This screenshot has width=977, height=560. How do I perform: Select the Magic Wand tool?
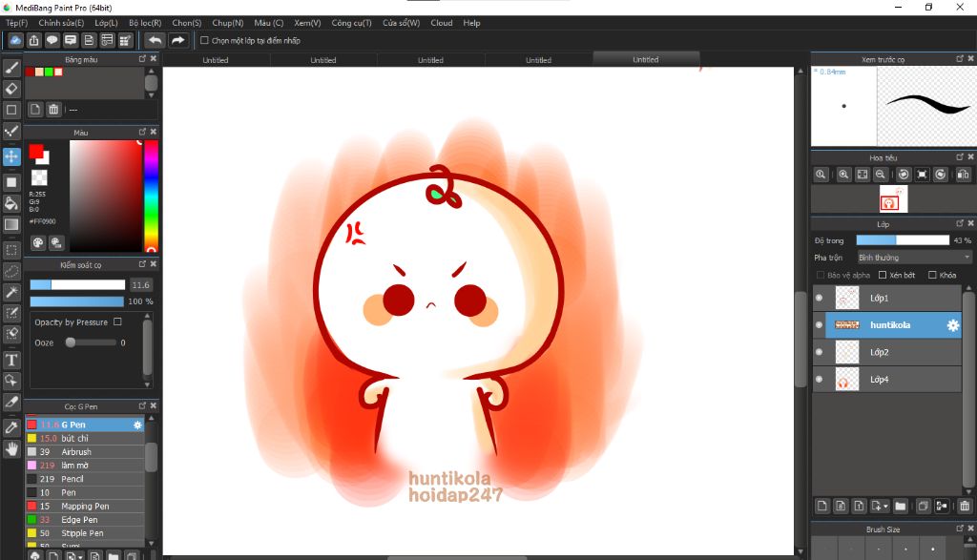click(x=11, y=292)
